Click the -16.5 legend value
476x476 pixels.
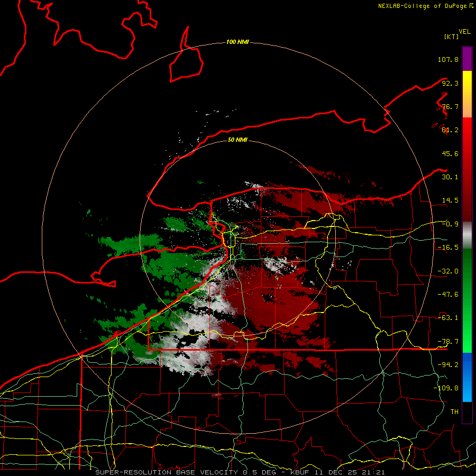click(448, 248)
